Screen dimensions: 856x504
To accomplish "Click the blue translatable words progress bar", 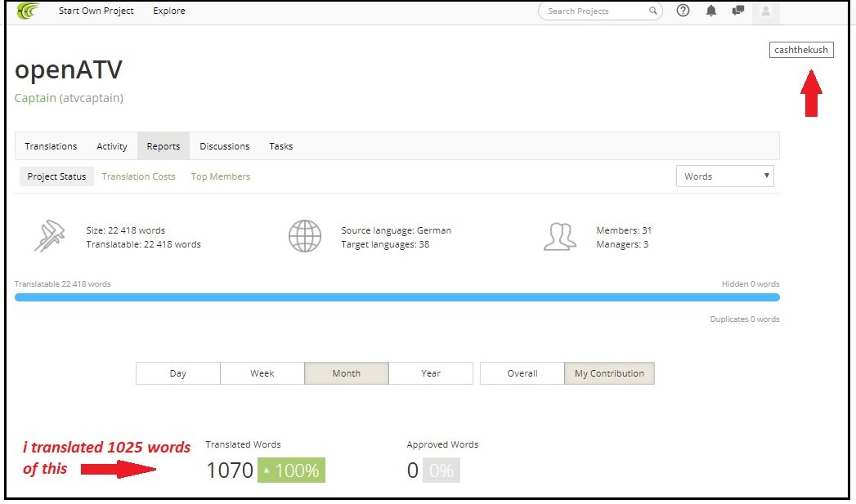I will click(x=397, y=297).
